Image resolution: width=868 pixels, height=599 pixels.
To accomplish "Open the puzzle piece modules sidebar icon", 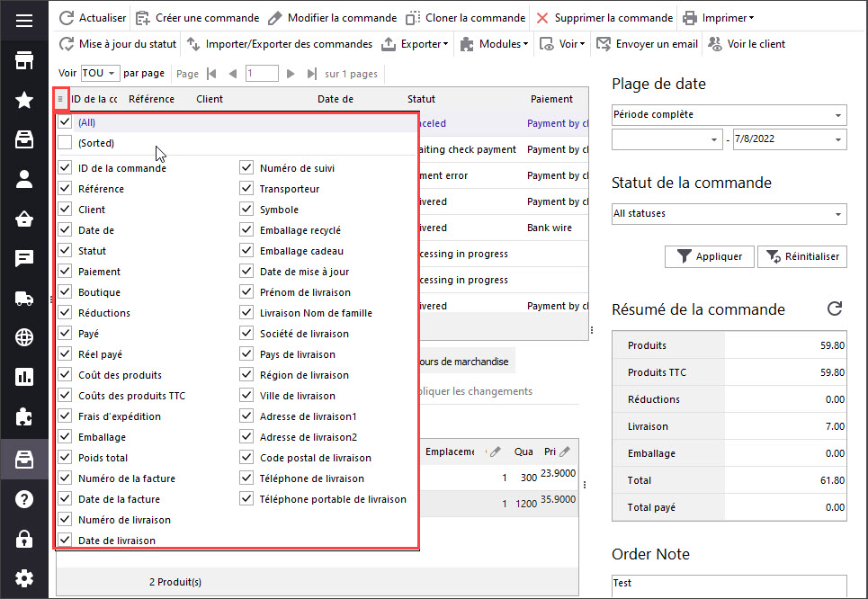I will point(23,416).
